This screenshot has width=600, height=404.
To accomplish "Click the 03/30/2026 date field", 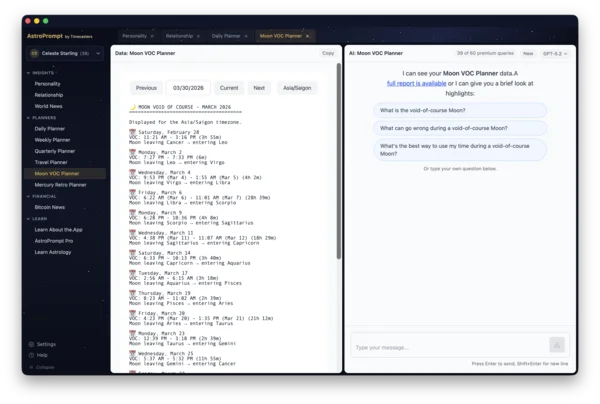I will coord(188,88).
